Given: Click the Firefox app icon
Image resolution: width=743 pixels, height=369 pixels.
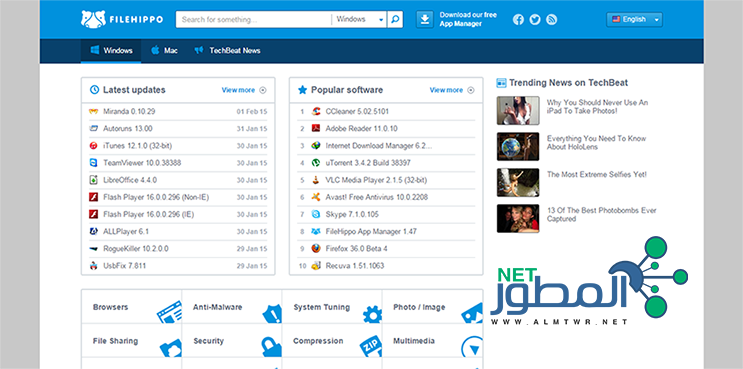Looking at the screenshot, I should 316,248.
